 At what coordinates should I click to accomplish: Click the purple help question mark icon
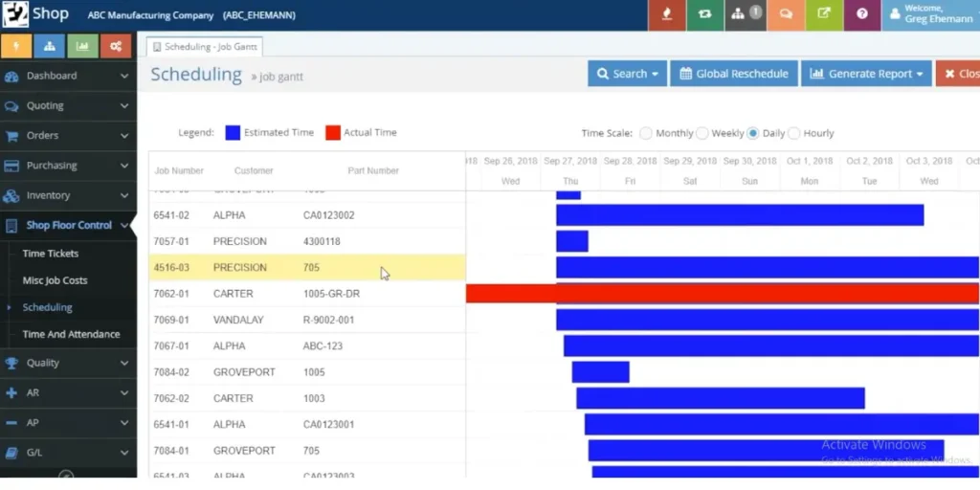pos(862,15)
